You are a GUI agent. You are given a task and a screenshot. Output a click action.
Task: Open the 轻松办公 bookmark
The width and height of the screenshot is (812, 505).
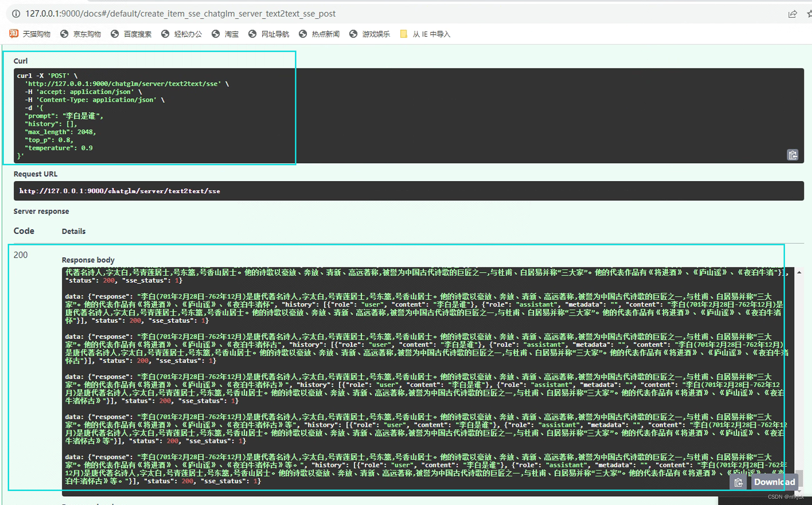(182, 34)
